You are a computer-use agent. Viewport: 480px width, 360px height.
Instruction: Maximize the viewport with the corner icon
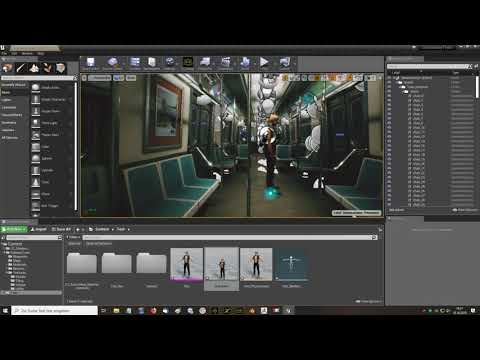380,78
